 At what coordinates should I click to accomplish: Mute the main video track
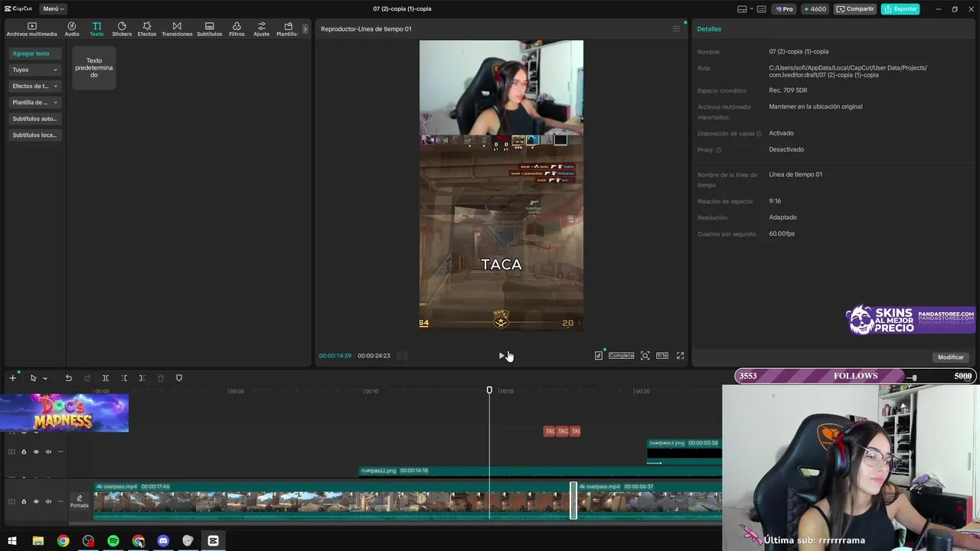click(x=48, y=501)
